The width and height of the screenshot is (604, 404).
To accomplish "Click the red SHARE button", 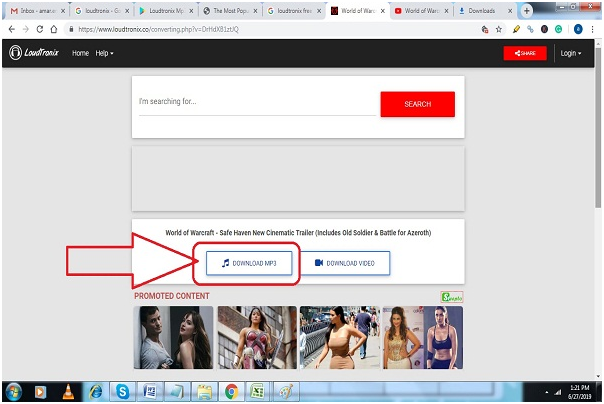I will (525, 53).
